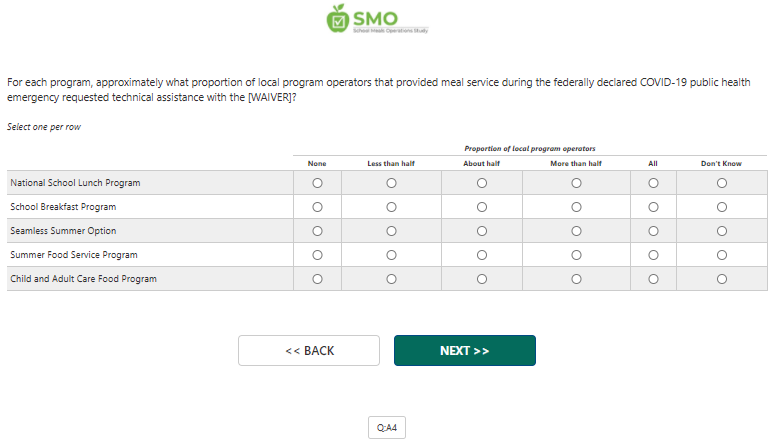Select Less than half for Child and Adult Care
779x447 pixels.
pos(391,279)
